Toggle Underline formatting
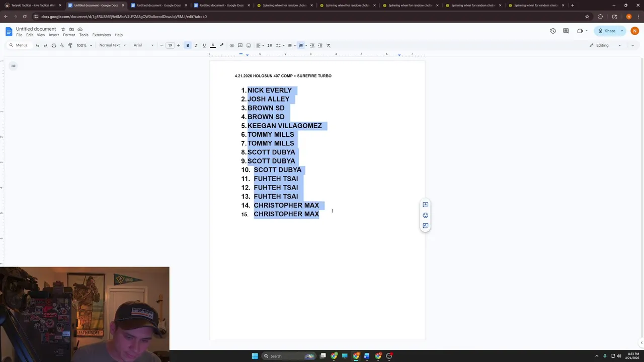The image size is (644, 362). 204,45
